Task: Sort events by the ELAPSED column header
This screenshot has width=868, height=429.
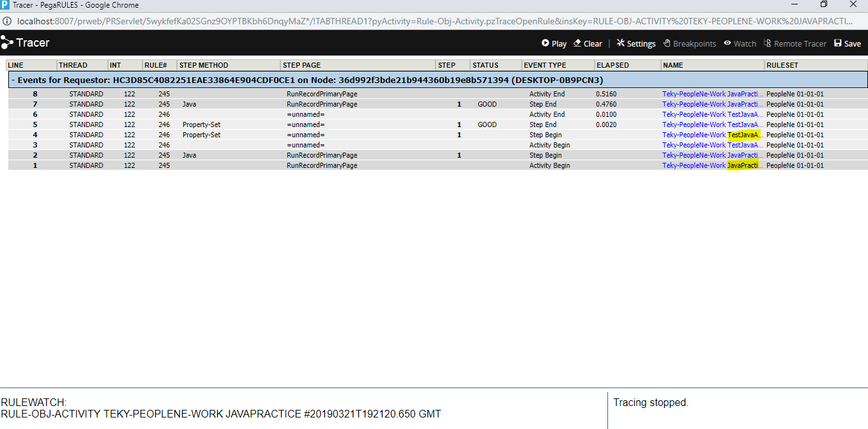Action: pos(613,64)
